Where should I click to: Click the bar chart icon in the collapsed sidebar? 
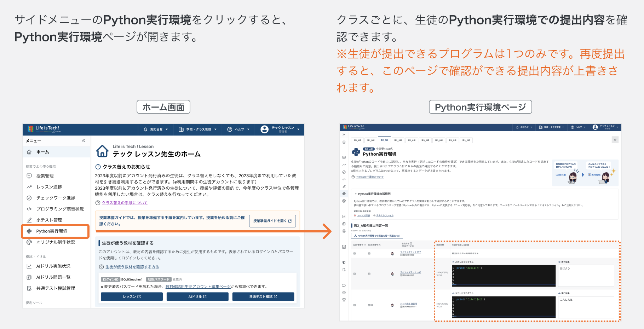344,247
